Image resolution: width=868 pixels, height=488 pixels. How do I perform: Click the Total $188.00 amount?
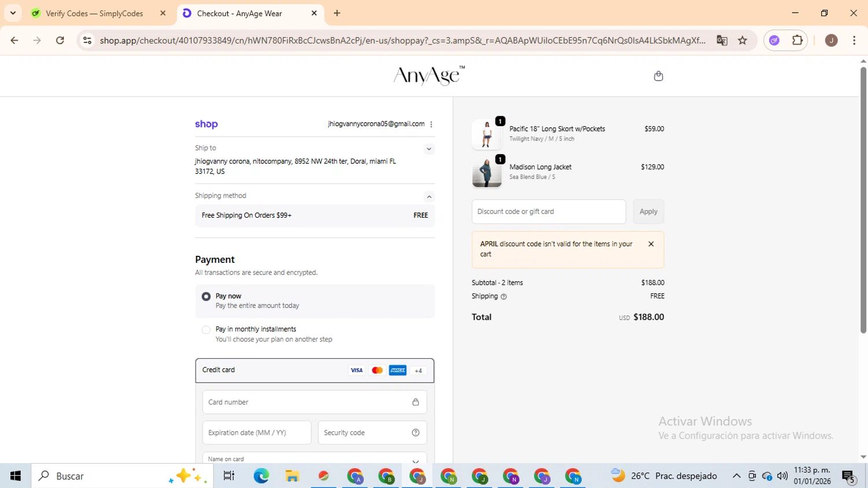click(649, 317)
